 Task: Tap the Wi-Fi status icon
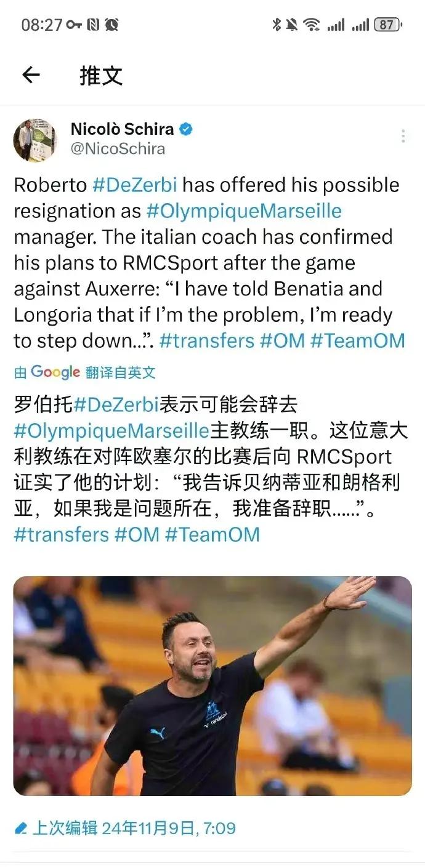click(312, 25)
